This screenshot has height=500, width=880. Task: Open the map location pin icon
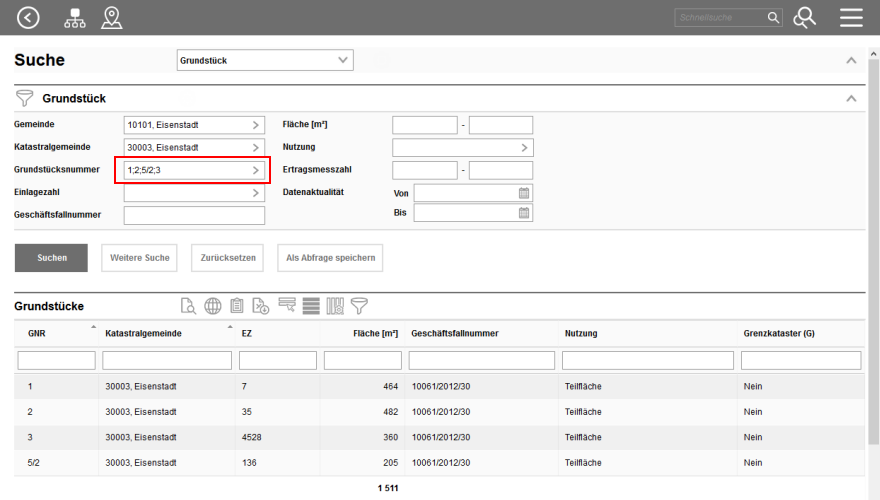tap(112, 17)
